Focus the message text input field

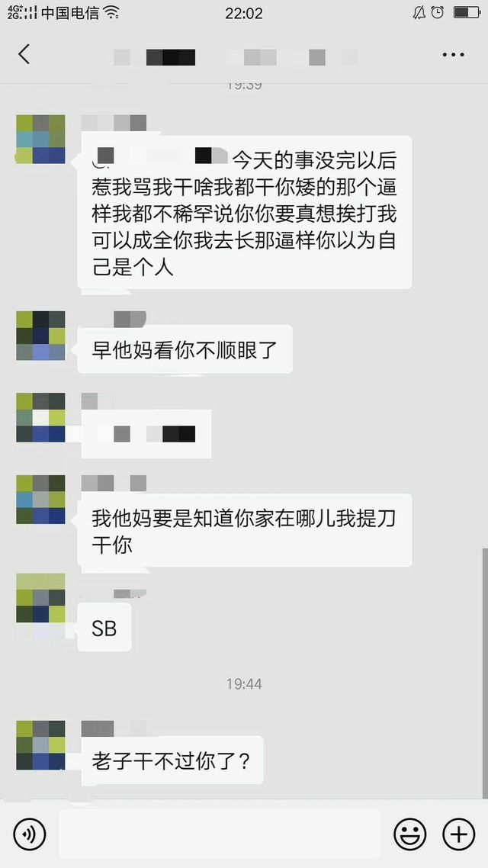pyautogui.click(x=220, y=834)
